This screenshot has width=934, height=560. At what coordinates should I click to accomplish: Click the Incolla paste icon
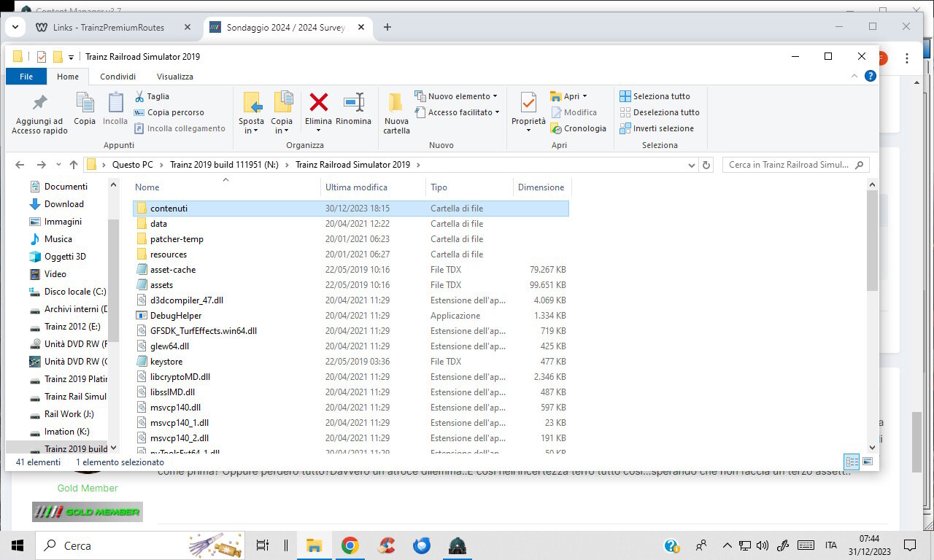click(115, 103)
